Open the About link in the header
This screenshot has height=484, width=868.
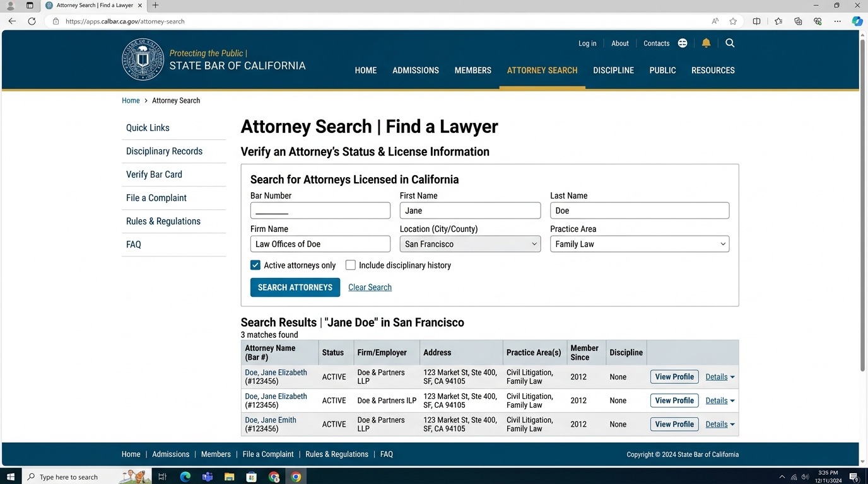(620, 43)
